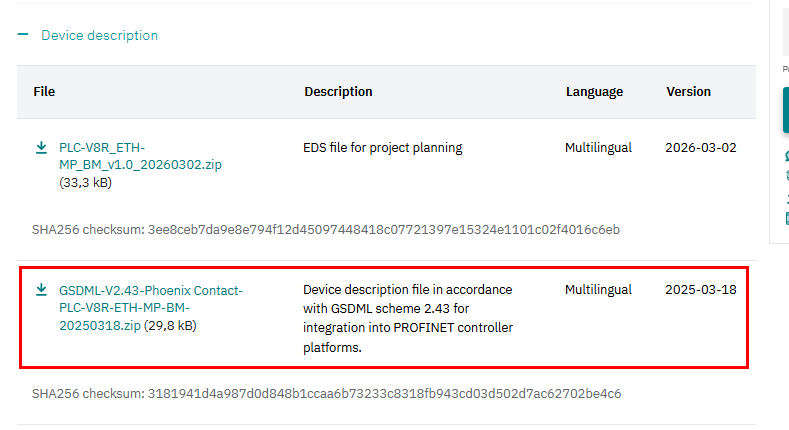Click the teal button at the right edge
The image size is (789, 430).
(785, 109)
